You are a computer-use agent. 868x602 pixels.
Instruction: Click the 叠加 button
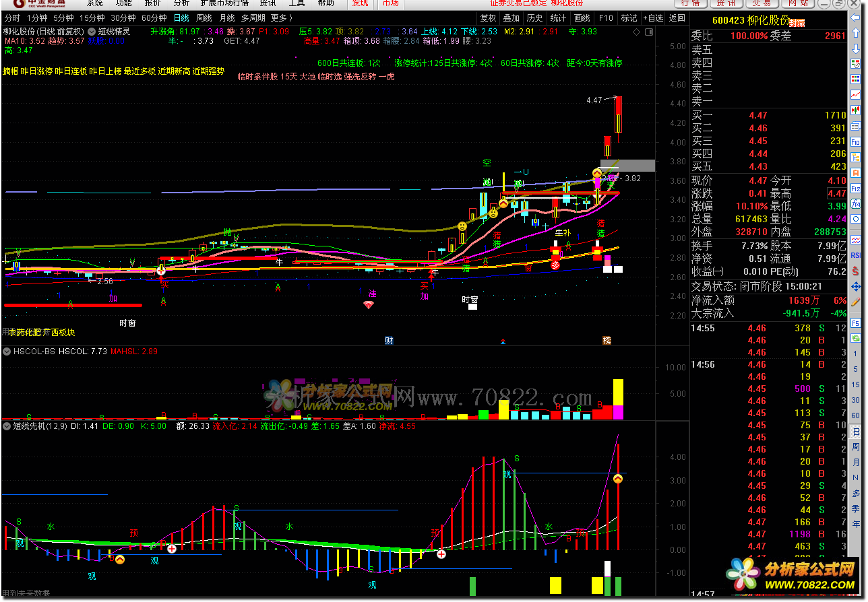tap(511, 18)
